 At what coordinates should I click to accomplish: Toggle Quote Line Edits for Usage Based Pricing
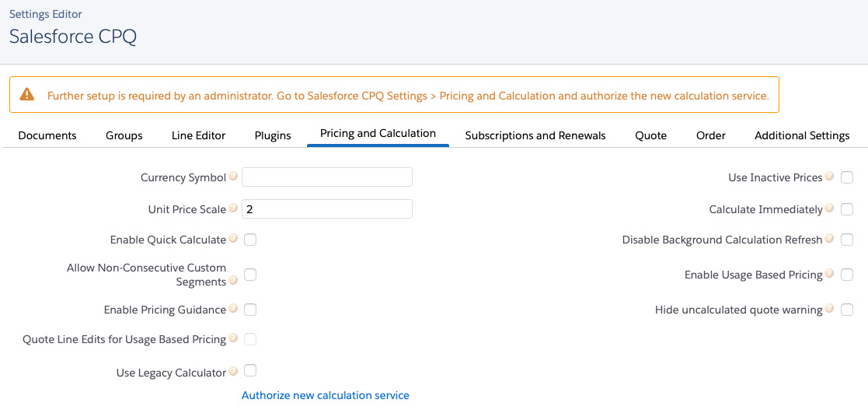pyautogui.click(x=250, y=340)
